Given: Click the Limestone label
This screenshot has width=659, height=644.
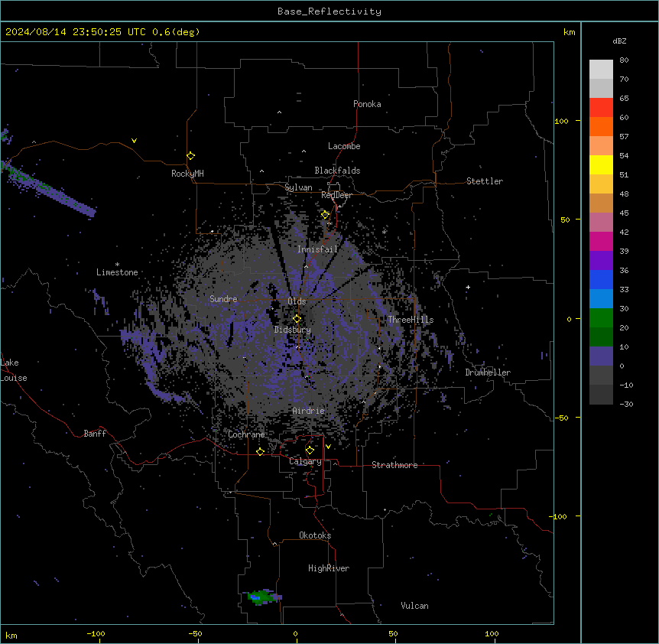Looking at the screenshot, I should pos(117,272).
